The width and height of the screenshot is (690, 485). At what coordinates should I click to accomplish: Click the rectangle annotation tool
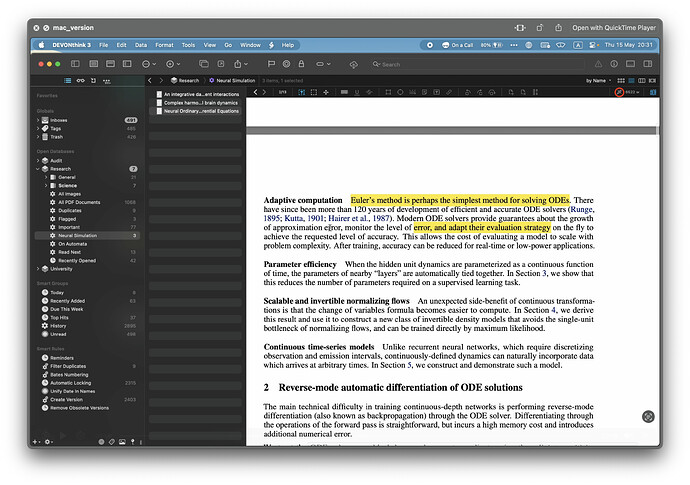[x=388, y=92]
